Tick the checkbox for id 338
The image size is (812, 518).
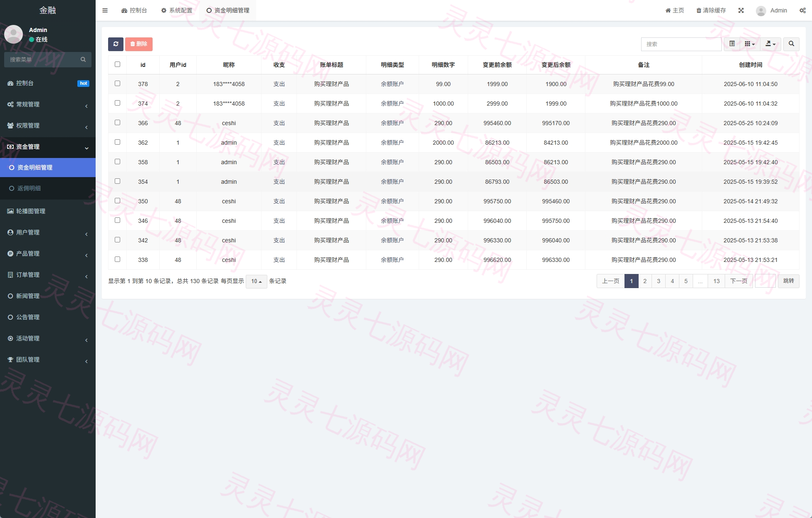[117, 259]
